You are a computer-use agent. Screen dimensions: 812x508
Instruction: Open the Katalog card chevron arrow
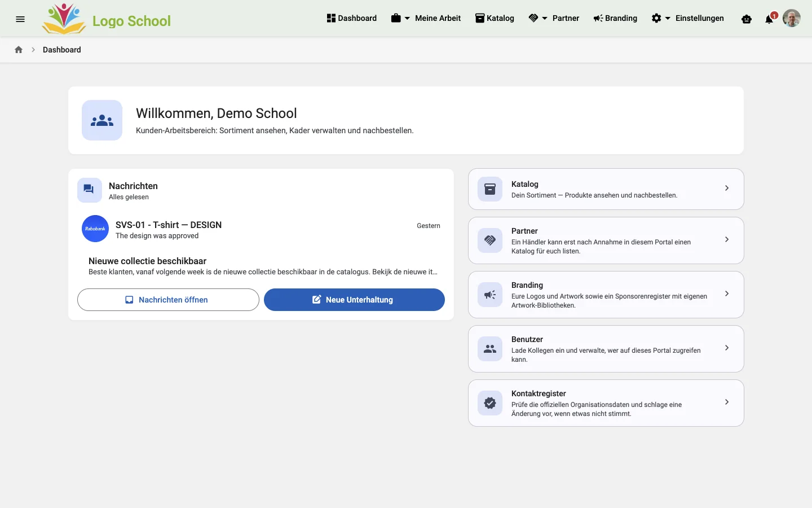[727, 188]
